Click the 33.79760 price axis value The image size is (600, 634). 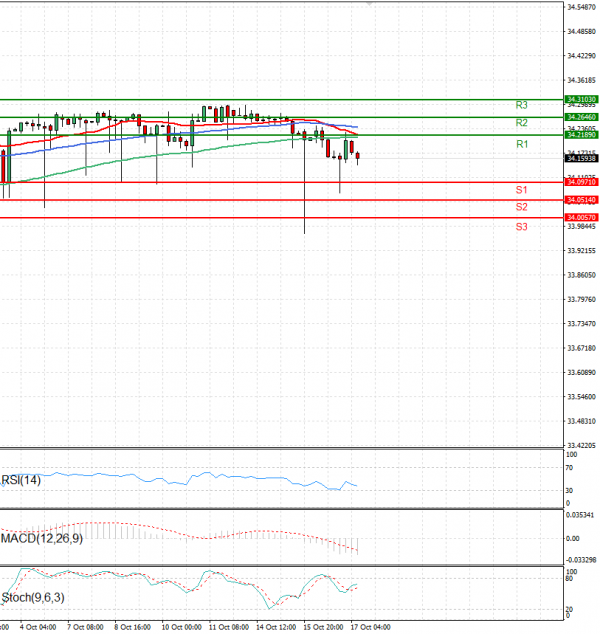click(581, 299)
